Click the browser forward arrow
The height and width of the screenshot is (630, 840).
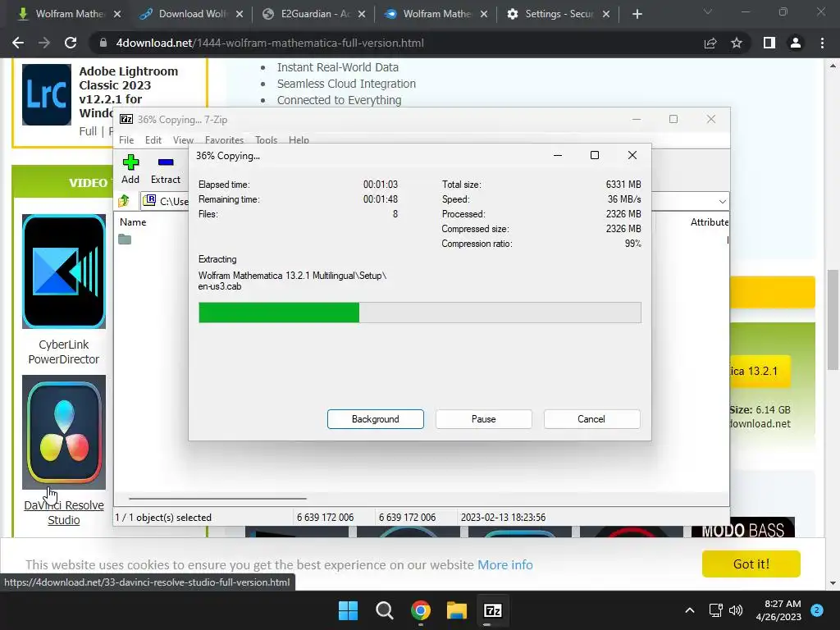[x=44, y=43]
